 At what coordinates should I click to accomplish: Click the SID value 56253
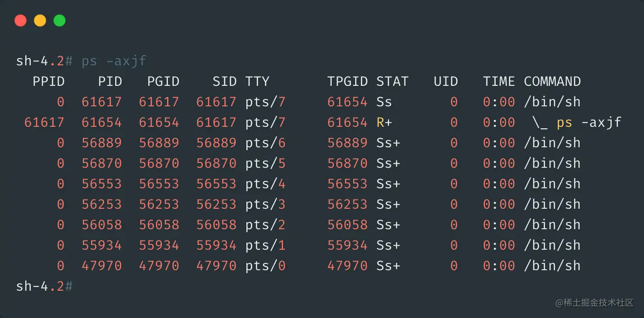[x=216, y=204]
